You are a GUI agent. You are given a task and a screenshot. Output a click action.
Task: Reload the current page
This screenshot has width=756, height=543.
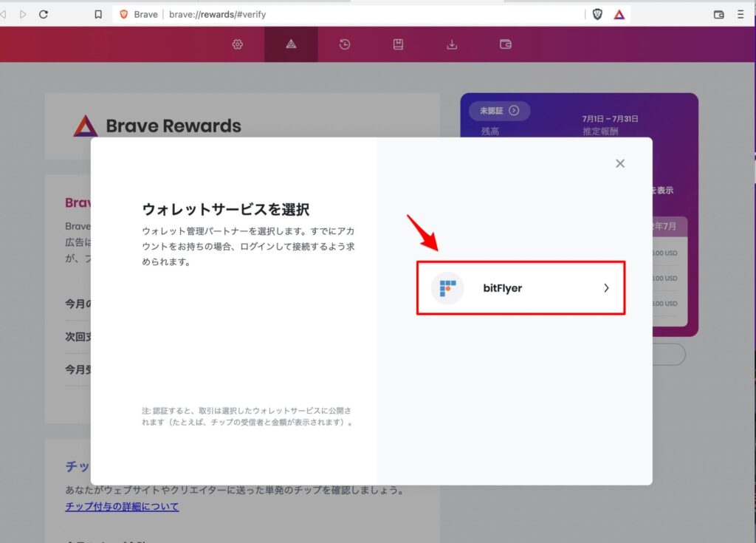[44, 15]
